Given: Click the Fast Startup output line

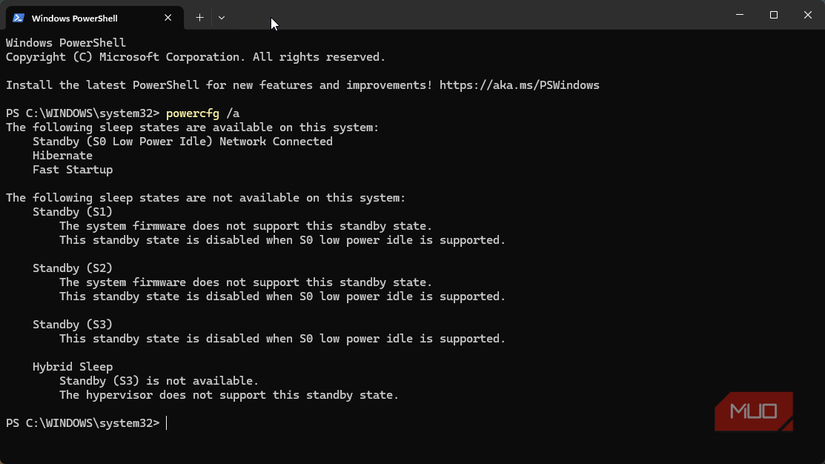Looking at the screenshot, I should pos(73,170).
